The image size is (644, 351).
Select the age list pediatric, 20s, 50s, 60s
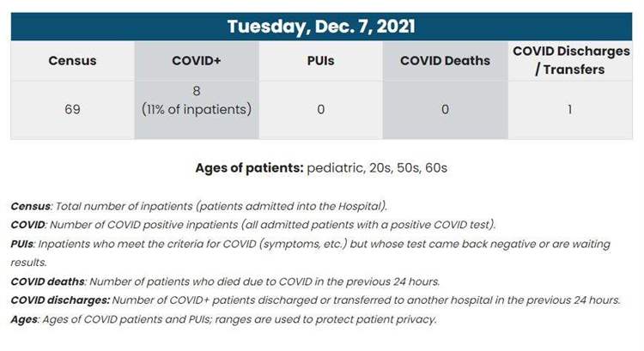point(377,168)
